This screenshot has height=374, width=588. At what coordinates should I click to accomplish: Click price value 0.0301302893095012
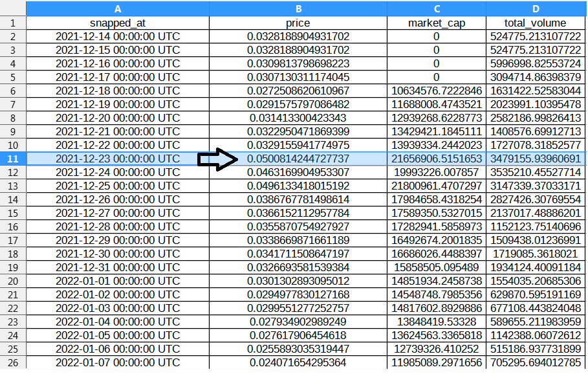coord(298,281)
